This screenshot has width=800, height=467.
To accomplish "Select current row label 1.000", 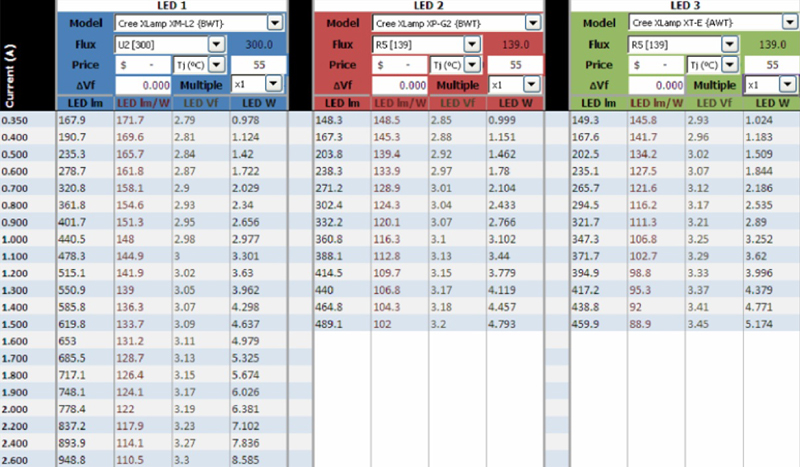I will tap(14, 239).
